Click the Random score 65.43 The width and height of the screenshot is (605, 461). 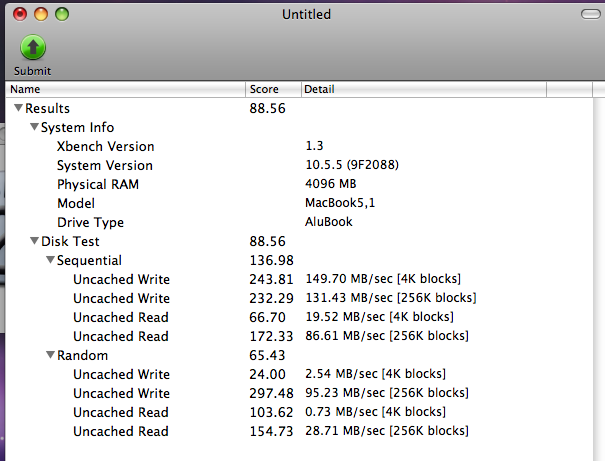click(267, 355)
